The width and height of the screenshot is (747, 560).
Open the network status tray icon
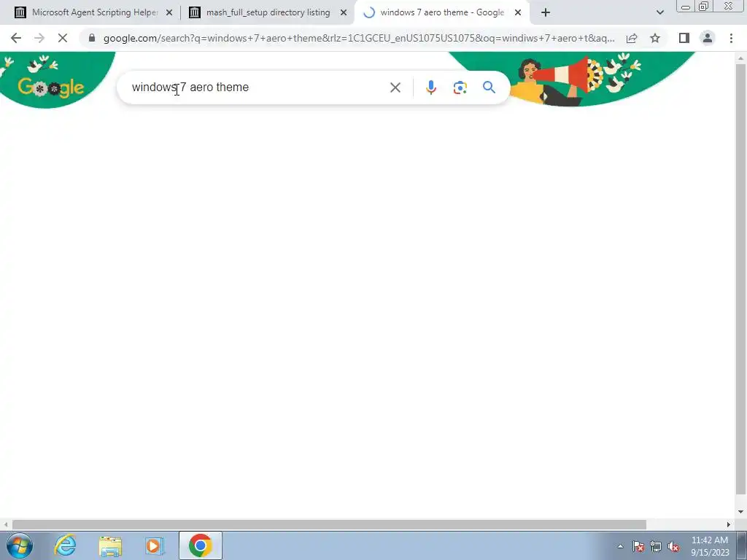(x=656, y=547)
